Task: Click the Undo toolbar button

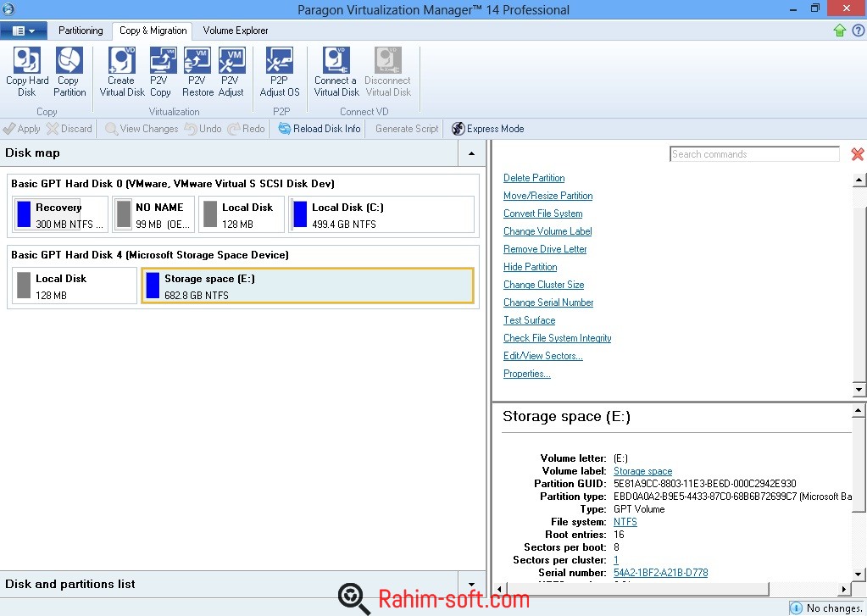Action: pos(203,129)
